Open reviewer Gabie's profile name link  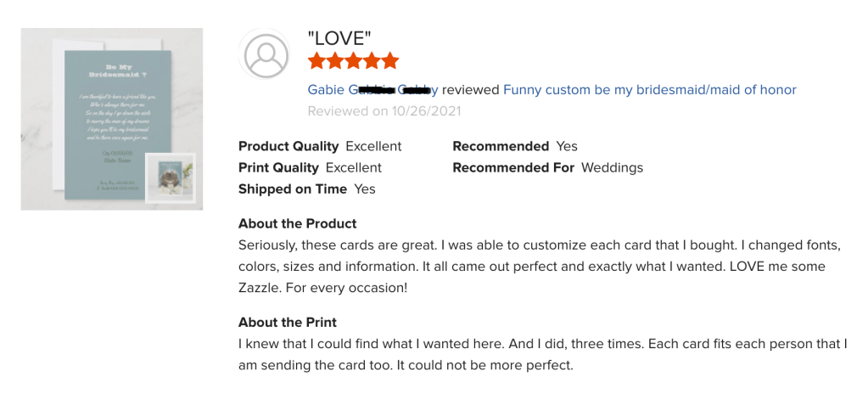(x=372, y=90)
